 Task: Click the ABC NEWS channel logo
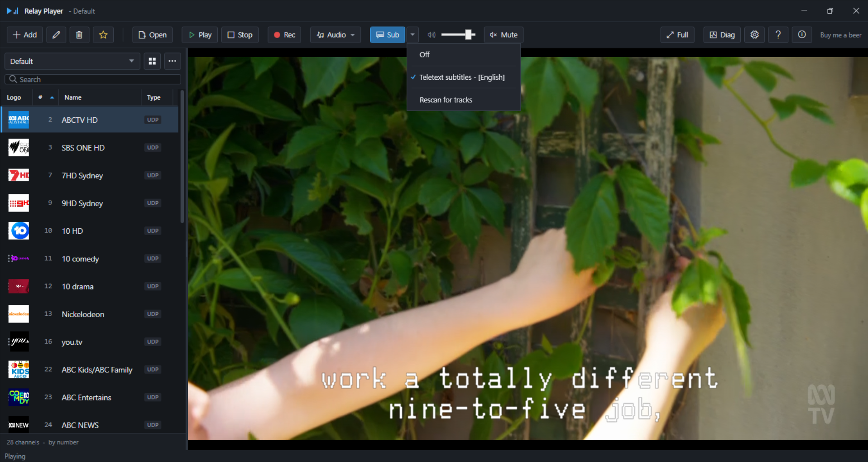[x=19, y=425]
